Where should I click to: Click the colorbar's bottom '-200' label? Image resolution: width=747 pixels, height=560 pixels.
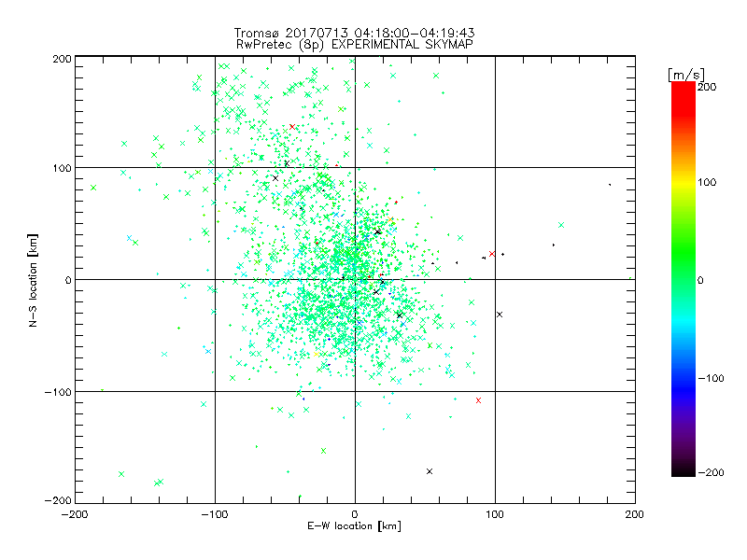tap(711, 472)
